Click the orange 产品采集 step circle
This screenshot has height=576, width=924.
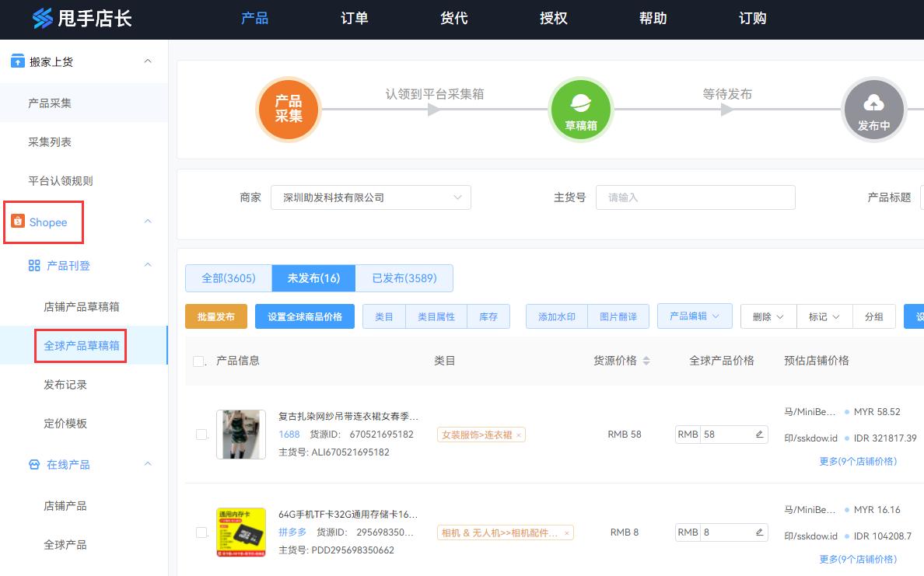click(x=289, y=110)
